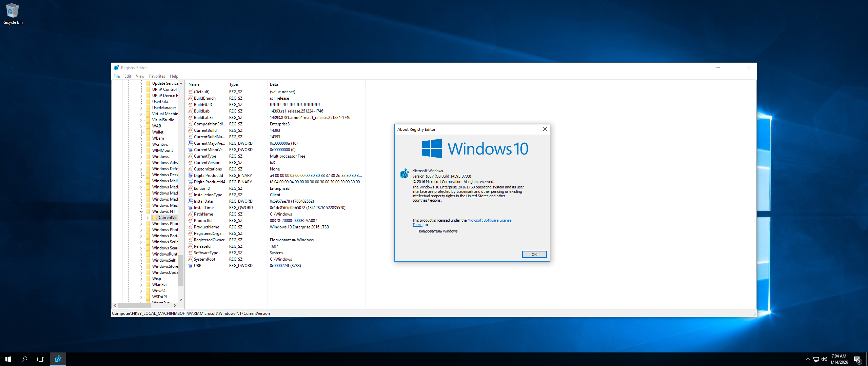868x366 pixels.
Task: Click the Windows Start button
Action: point(8,359)
